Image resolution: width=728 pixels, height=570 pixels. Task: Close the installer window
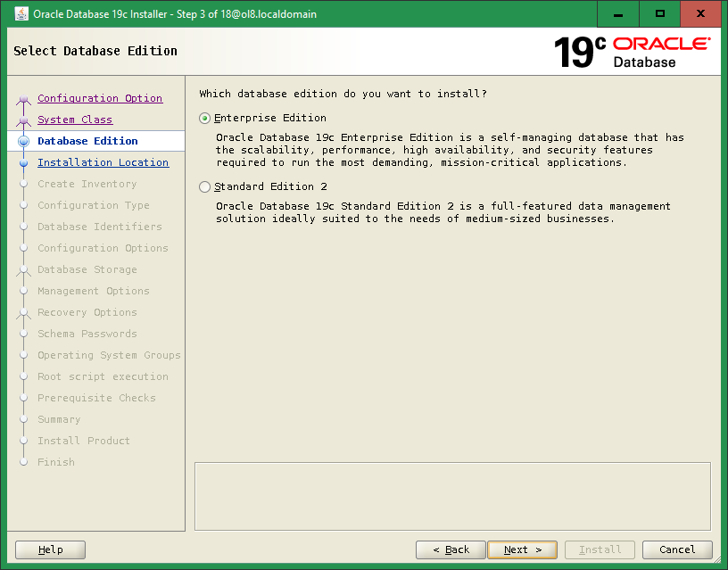[700, 14]
